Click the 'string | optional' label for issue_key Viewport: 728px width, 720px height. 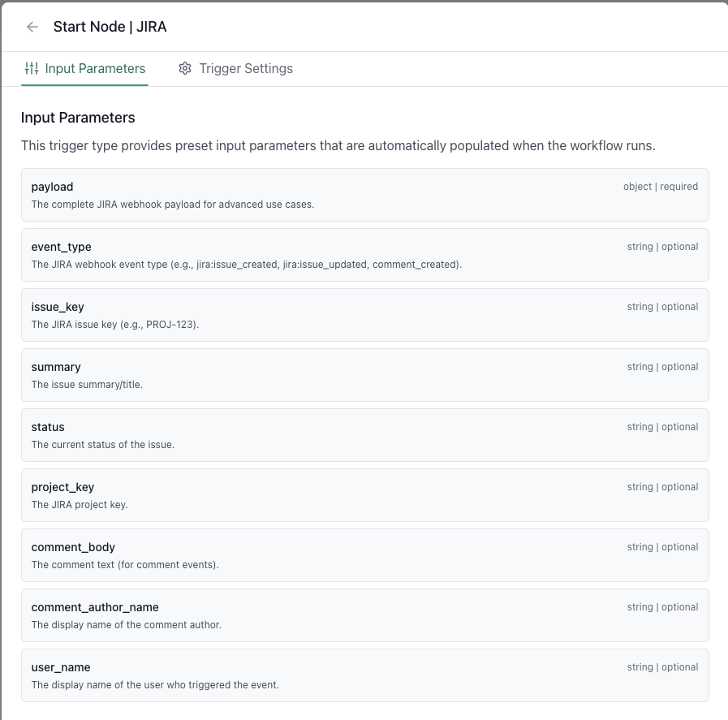[x=662, y=306]
